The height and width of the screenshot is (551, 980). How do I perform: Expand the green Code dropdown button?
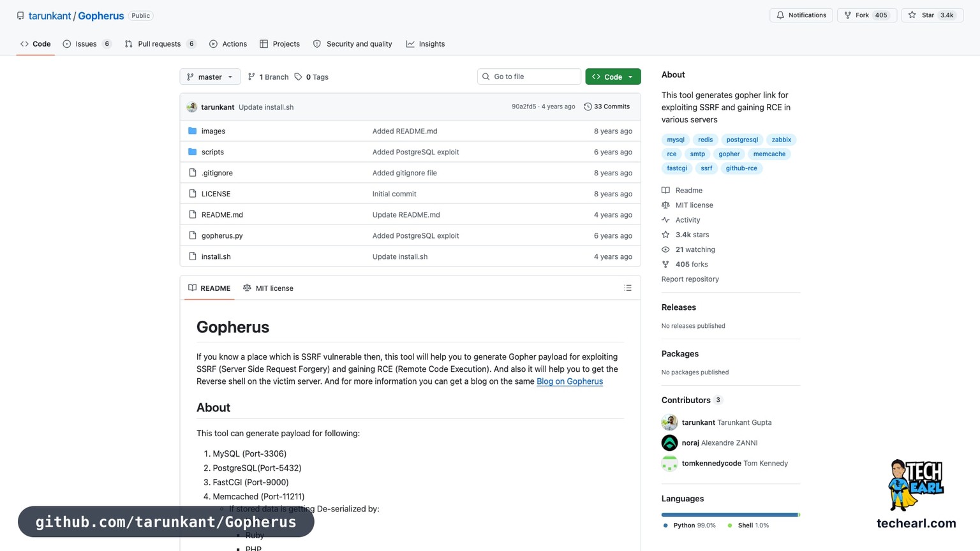click(x=613, y=77)
